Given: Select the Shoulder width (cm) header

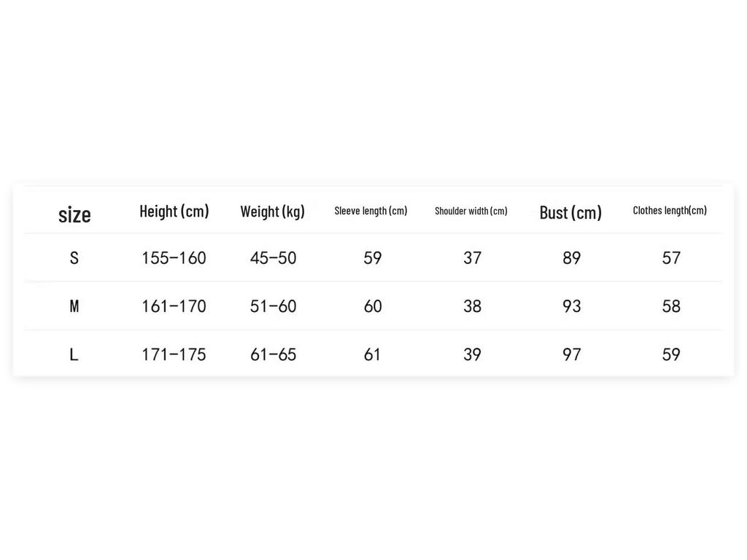Looking at the screenshot, I should (x=471, y=211).
